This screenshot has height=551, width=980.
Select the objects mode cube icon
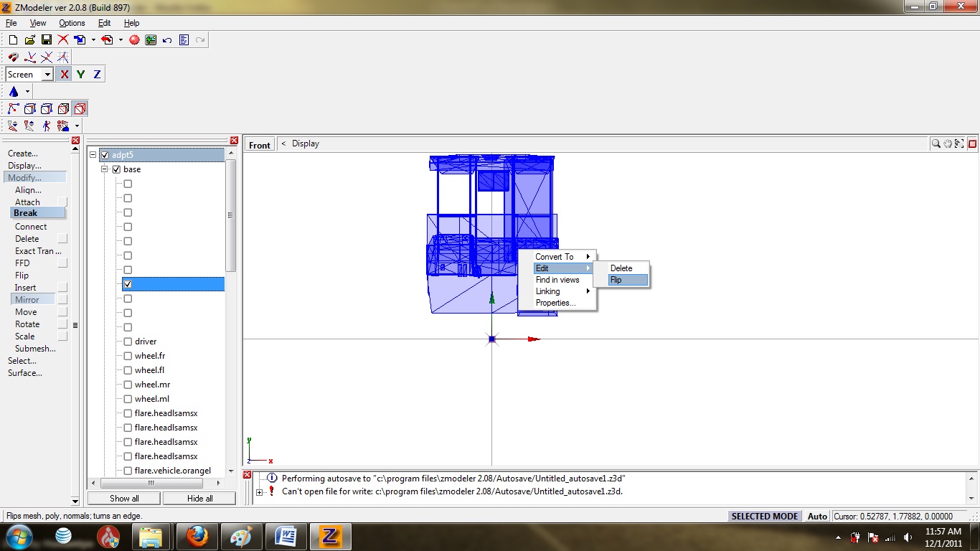(79, 108)
